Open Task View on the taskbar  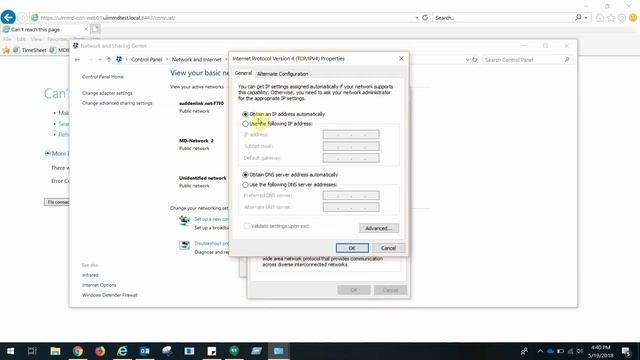(x=32, y=351)
